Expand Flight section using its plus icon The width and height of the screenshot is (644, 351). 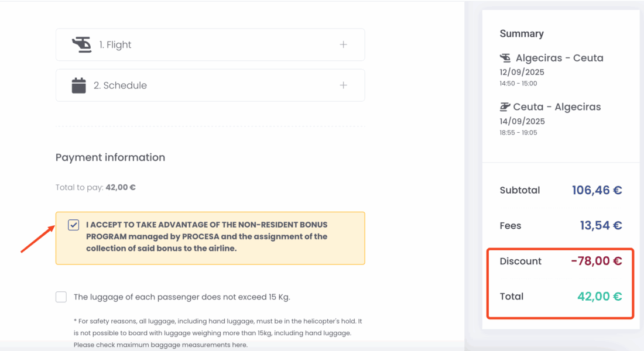pos(344,44)
